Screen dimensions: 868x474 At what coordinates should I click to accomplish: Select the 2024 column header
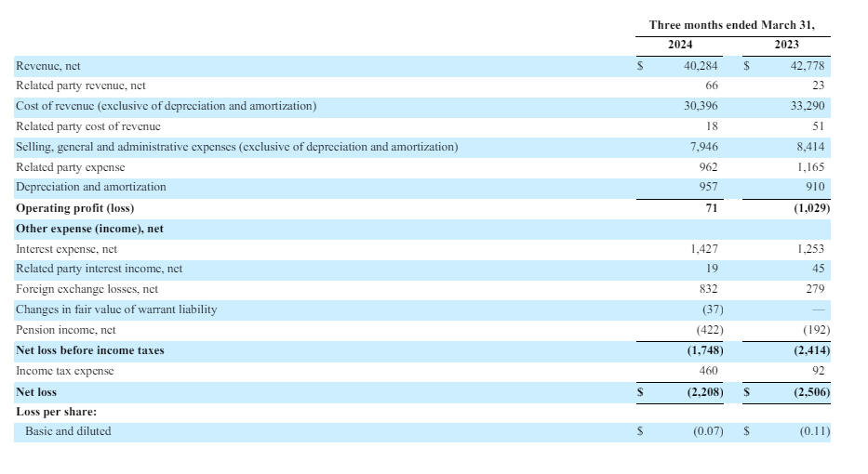(x=680, y=45)
